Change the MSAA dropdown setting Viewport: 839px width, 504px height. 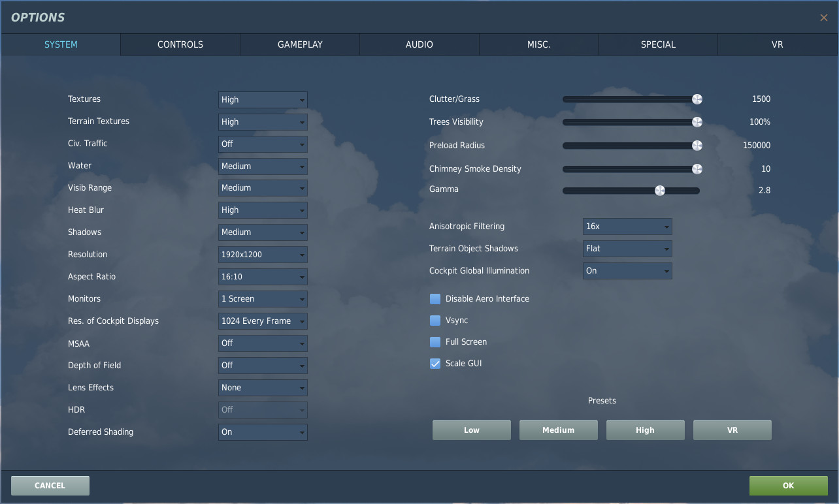coord(263,343)
